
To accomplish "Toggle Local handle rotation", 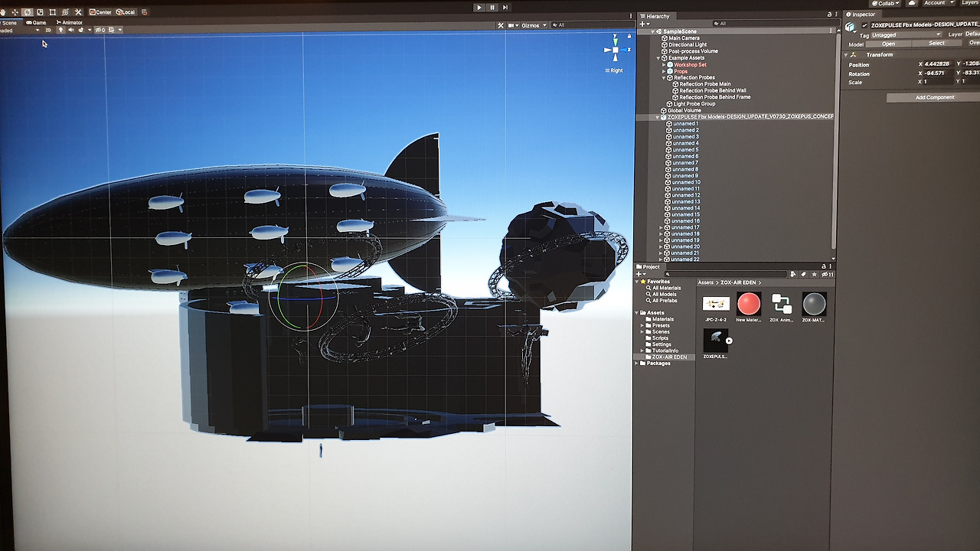I will [126, 12].
